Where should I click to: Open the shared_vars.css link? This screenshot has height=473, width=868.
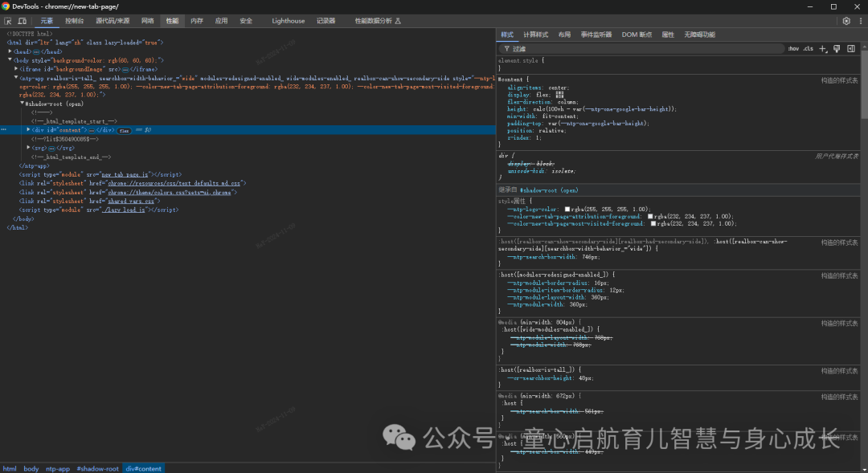(x=131, y=202)
